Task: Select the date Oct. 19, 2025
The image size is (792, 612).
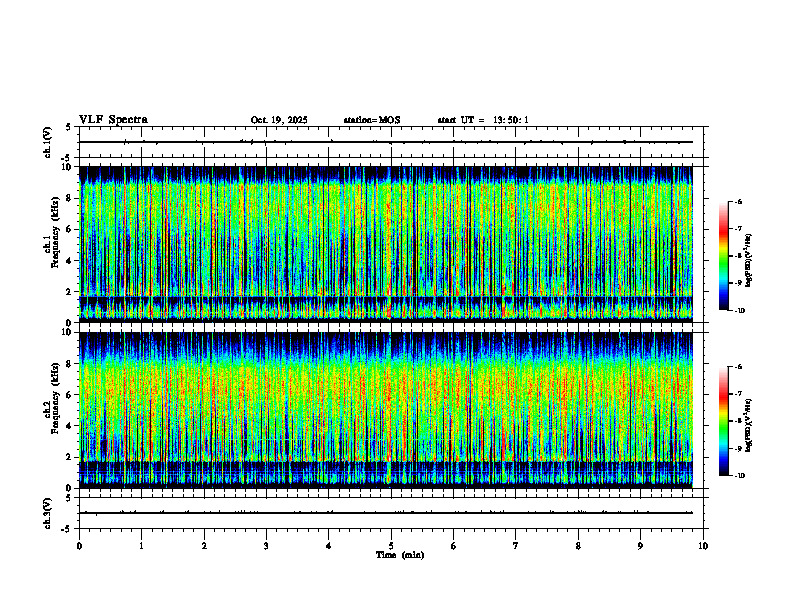Action: pos(279,120)
